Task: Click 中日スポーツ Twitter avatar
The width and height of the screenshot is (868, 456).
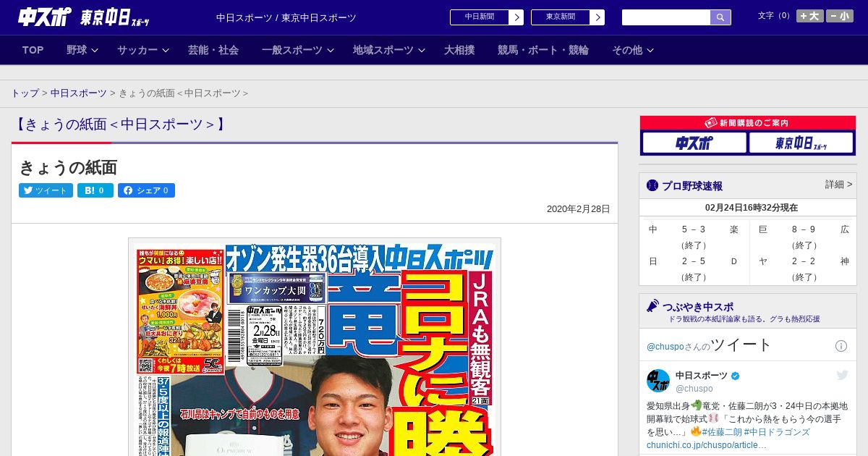Action: pos(658,381)
